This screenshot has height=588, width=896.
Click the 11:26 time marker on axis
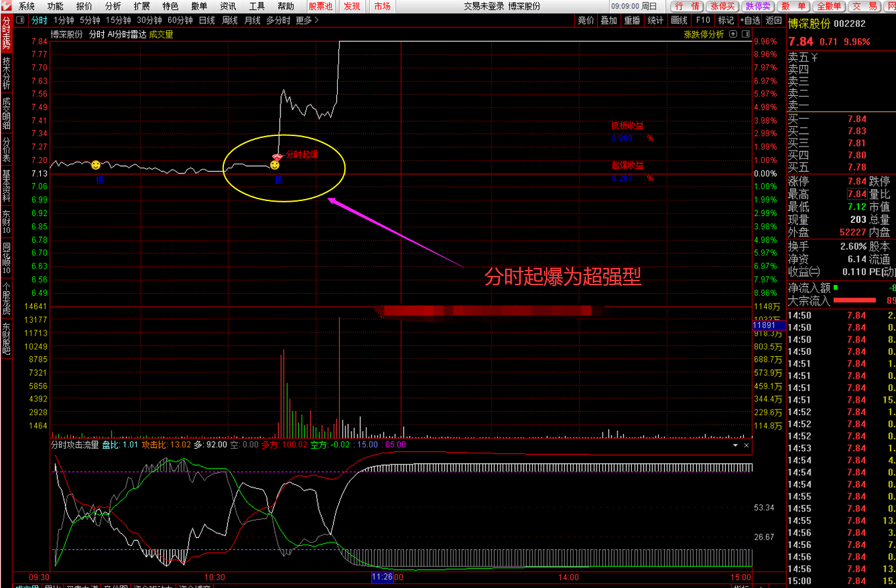tap(382, 577)
